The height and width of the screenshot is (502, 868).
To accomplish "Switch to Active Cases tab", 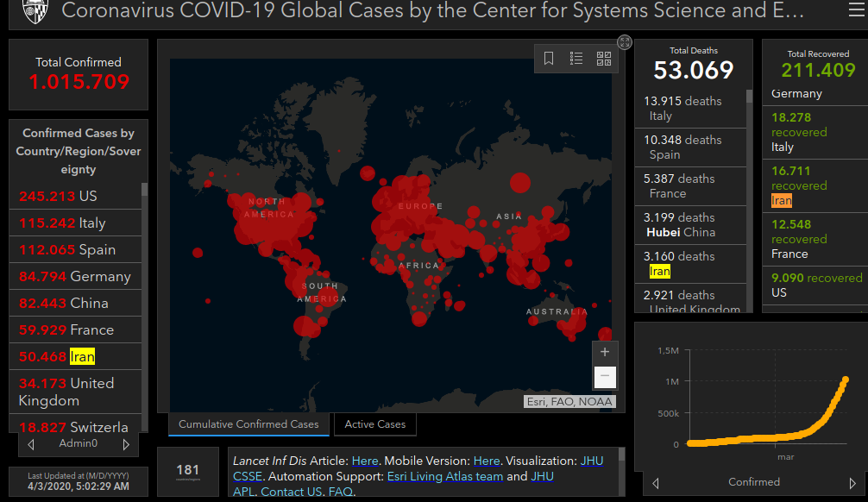I will pos(375,424).
